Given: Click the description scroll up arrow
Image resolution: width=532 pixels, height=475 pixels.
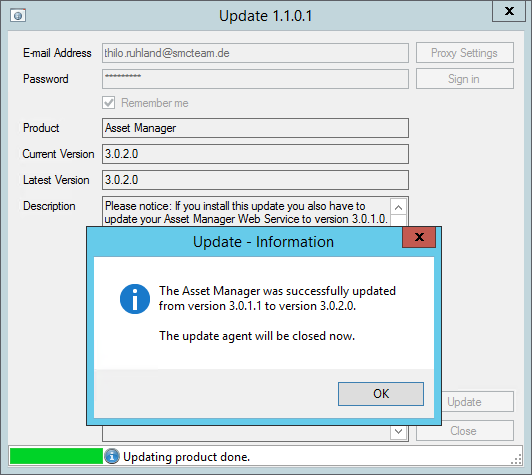Looking at the screenshot, I should [x=399, y=208].
